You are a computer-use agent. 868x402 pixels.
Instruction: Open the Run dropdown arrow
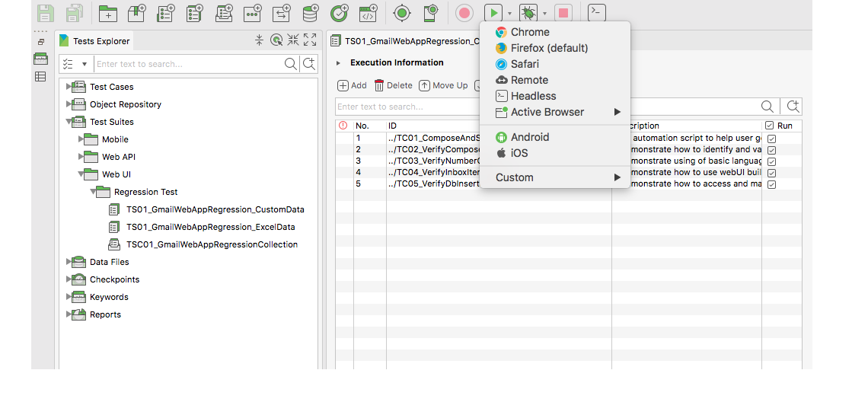[x=510, y=14]
